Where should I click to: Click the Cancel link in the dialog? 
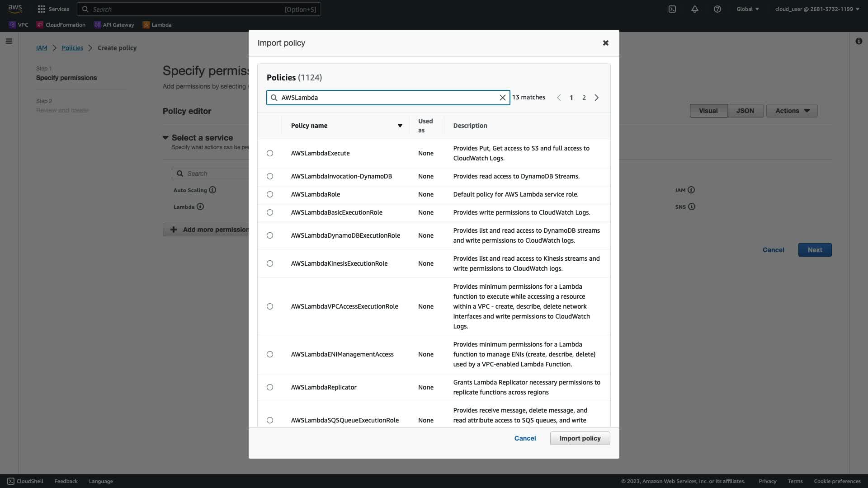[525, 438]
